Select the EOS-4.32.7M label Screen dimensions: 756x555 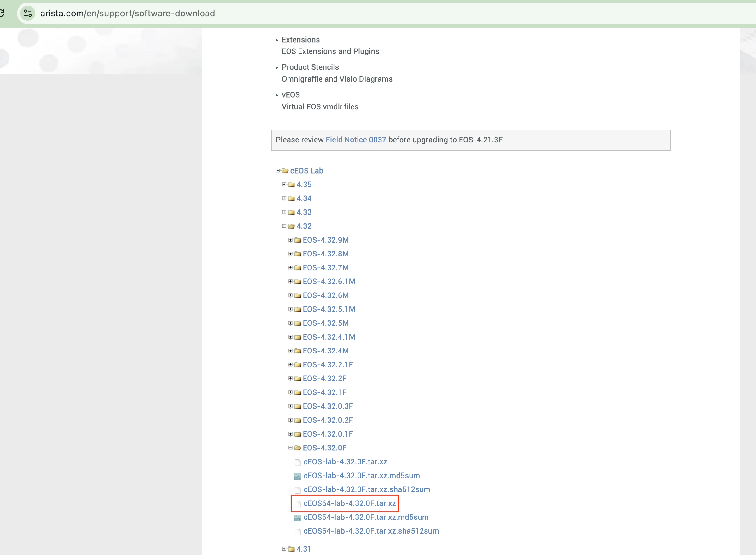coord(326,268)
